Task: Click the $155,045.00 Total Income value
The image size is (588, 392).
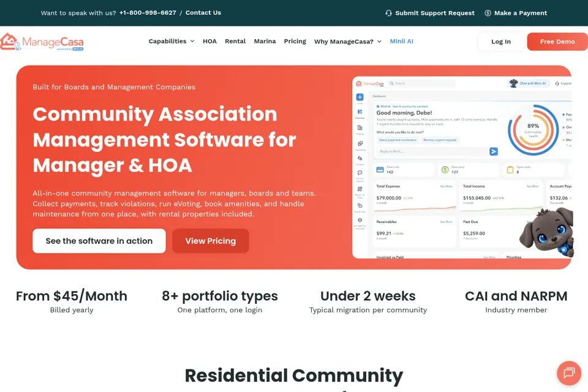Action: click(477, 198)
